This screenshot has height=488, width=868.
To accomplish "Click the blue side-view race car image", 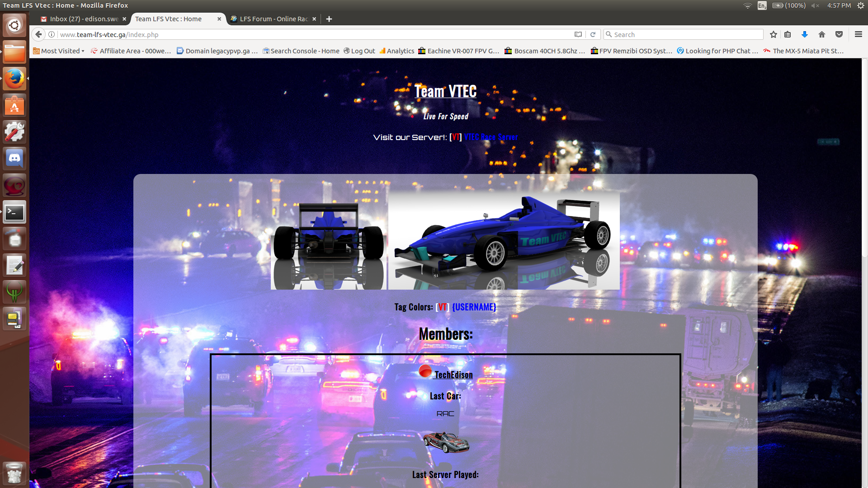I will point(504,239).
